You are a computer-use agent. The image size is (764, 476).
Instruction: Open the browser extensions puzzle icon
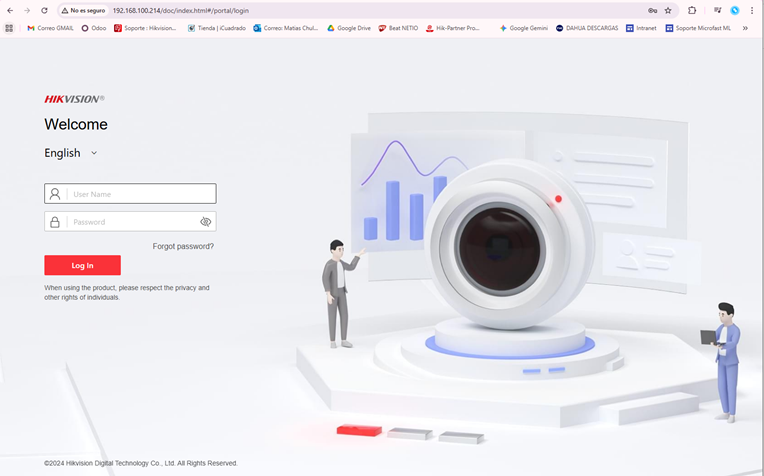692,10
